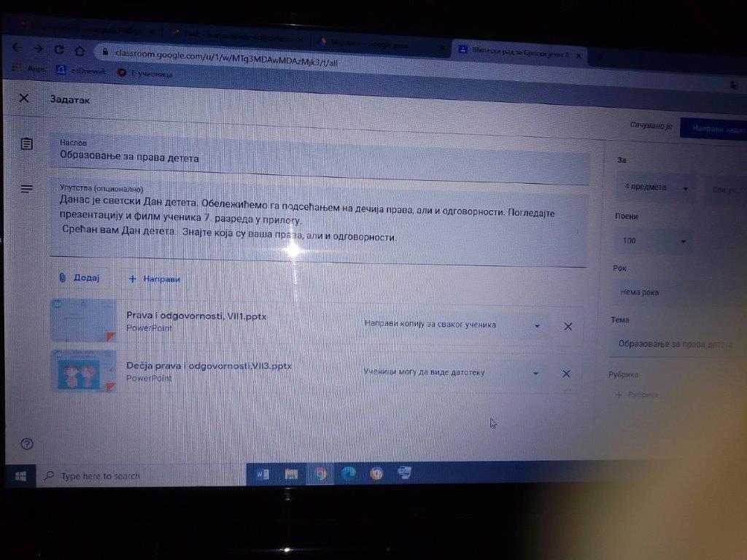Open the Windows Start menu
The height and width of the screenshot is (560, 747).
[20, 475]
